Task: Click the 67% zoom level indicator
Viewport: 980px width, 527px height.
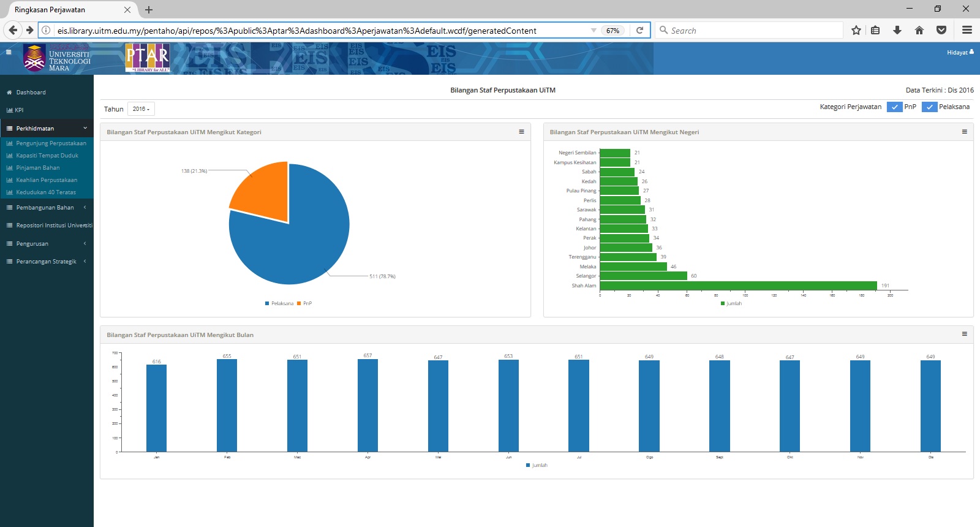Action: click(x=612, y=31)
